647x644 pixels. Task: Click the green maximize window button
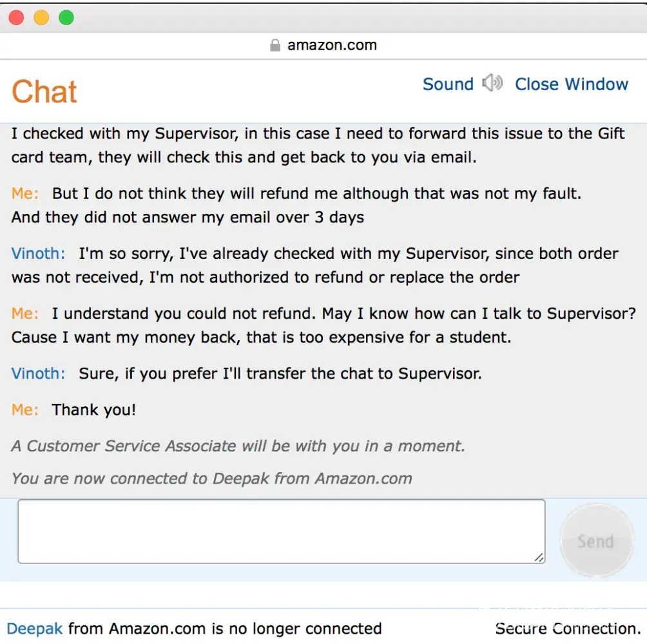(x=66, y=17)
